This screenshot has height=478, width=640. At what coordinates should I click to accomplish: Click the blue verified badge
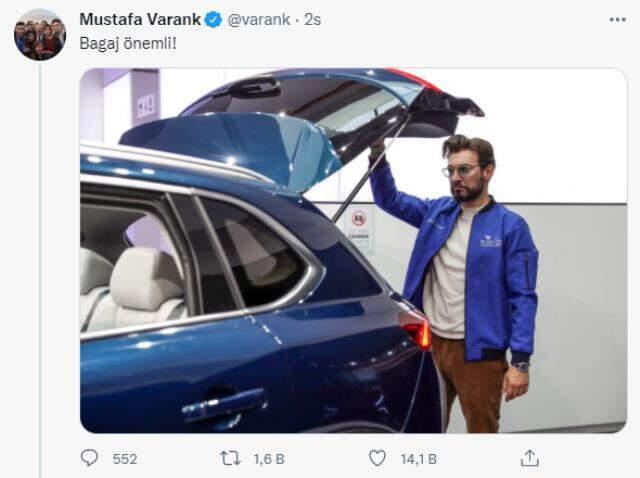[x=214, y=20]
